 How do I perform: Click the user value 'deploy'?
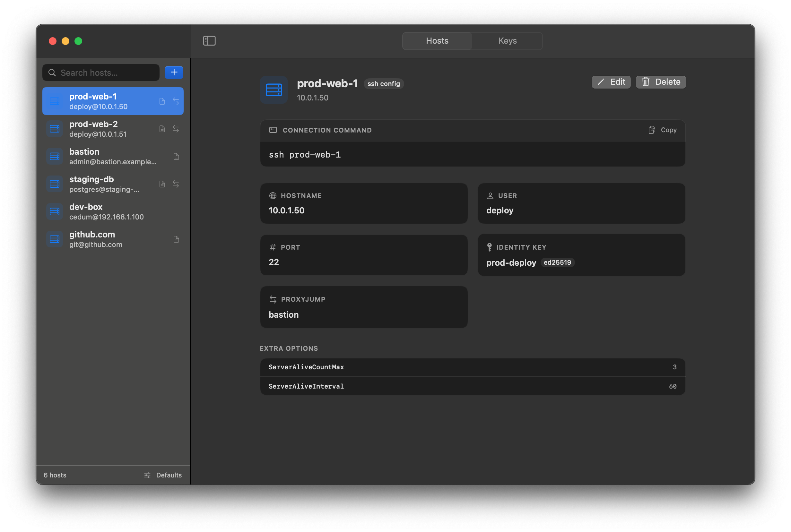point(500,211)
